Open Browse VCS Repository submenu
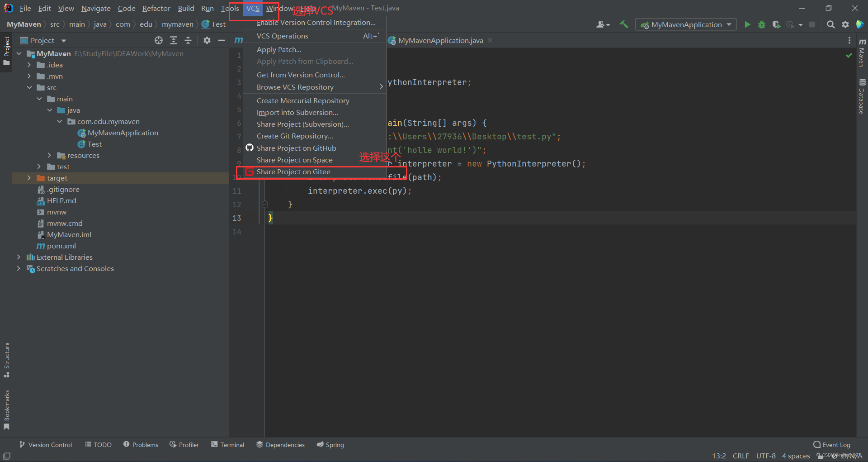The height and width of the screenshot is (462, 868). (x=315, y=87)
